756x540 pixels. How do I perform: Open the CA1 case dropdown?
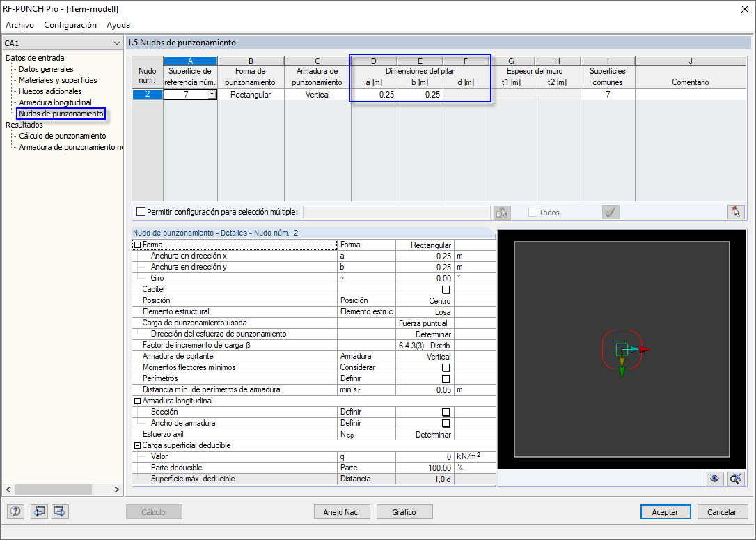pyautogui.click(x=116, y=43)
